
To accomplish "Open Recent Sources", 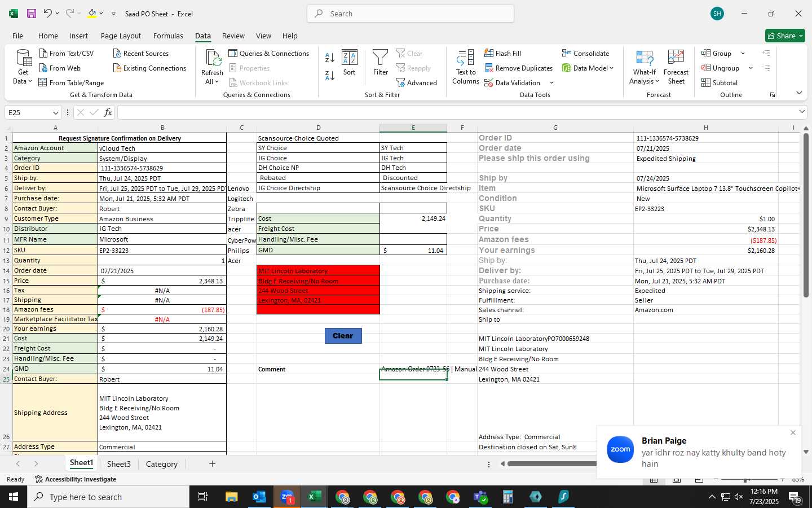I will (x=141, y=53).
